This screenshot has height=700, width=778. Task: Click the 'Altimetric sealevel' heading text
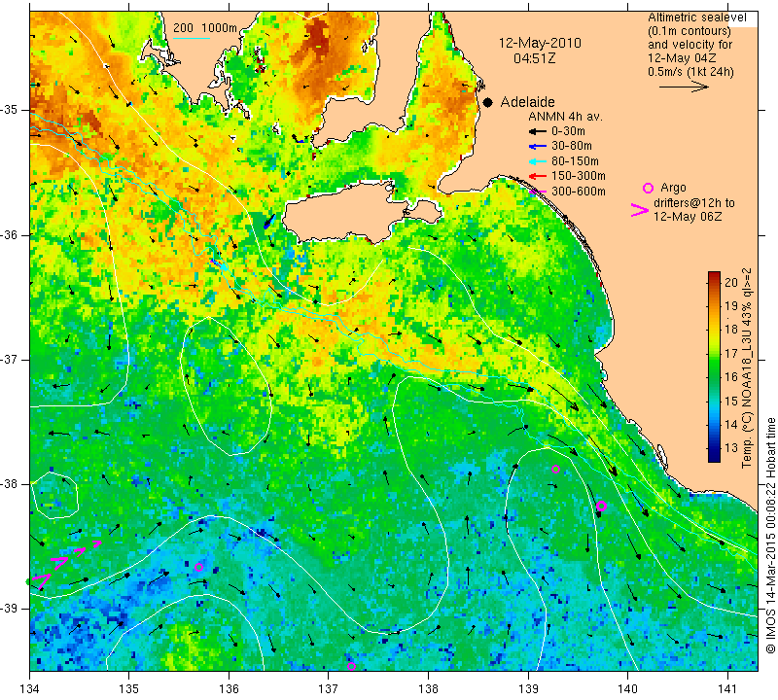[696, 17]
